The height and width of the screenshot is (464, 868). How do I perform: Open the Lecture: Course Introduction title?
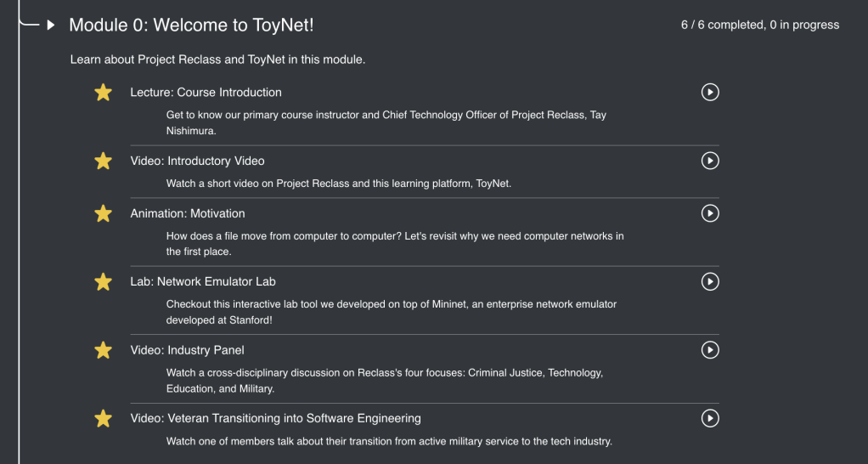click(x=206, y=92)
